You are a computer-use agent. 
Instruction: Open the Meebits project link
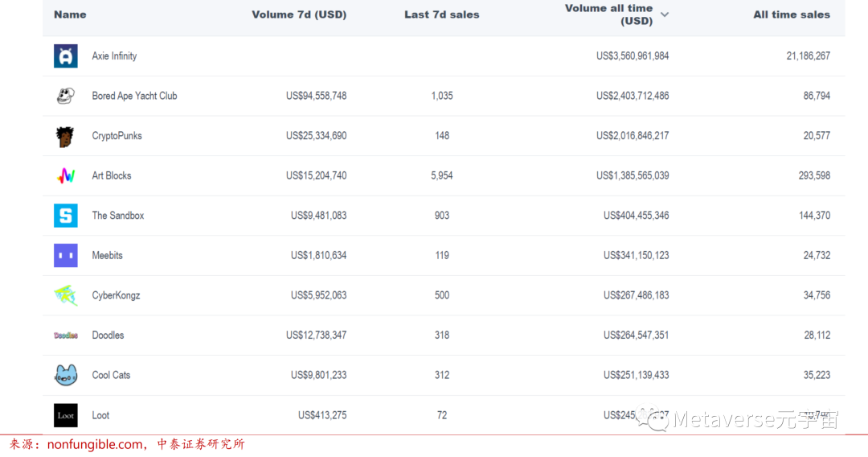108,255
